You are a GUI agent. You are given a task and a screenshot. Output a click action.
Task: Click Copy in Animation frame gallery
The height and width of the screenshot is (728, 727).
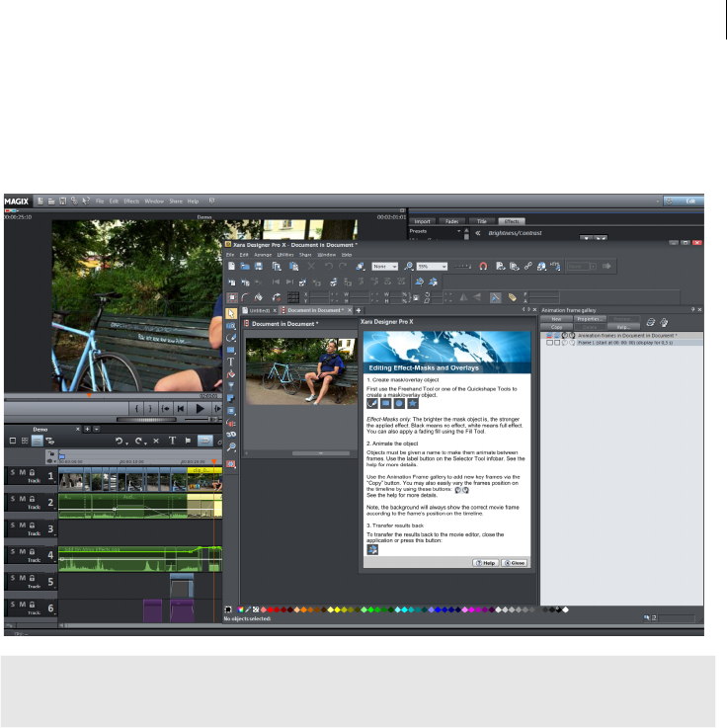click(556, 327)
